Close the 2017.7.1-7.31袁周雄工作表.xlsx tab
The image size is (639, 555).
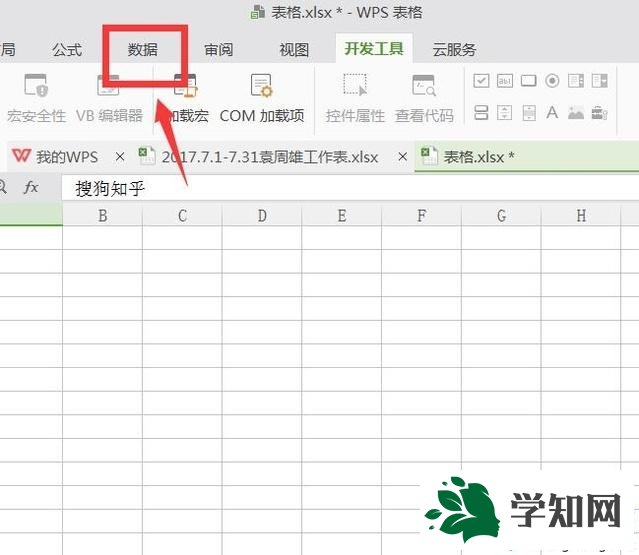click(x=403, y=156)
